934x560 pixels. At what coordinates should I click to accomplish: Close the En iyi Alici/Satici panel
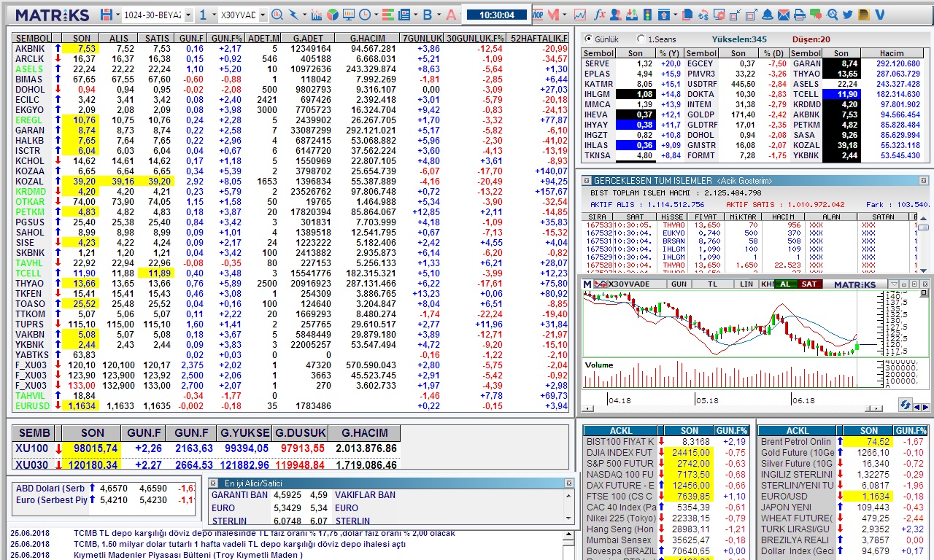point(568,483)
